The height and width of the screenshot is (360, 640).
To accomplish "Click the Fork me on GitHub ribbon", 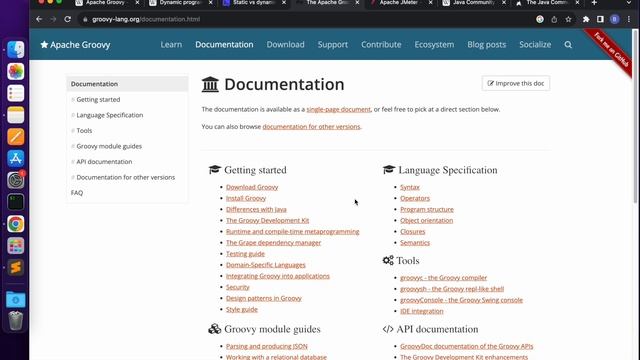I will coord(611,50).
